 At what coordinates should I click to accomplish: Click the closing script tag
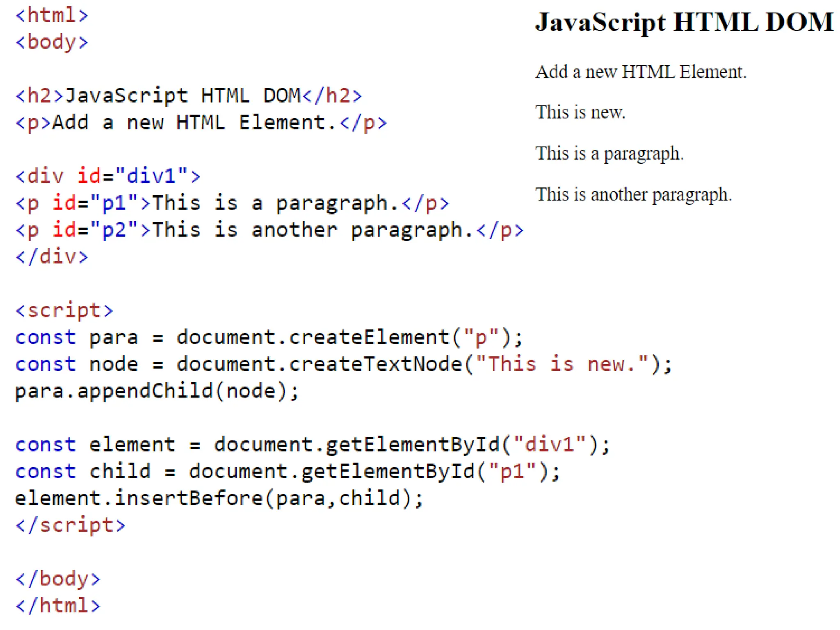70,525
